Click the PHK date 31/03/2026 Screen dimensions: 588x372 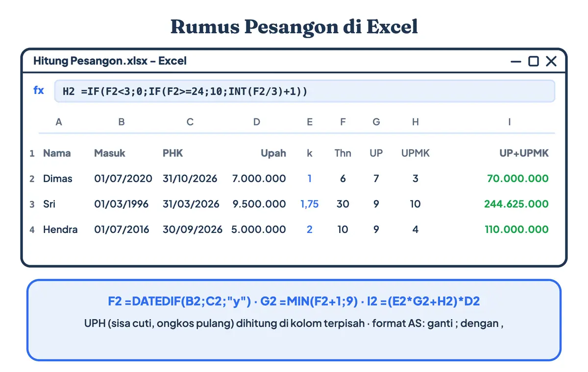pos(191,204)
